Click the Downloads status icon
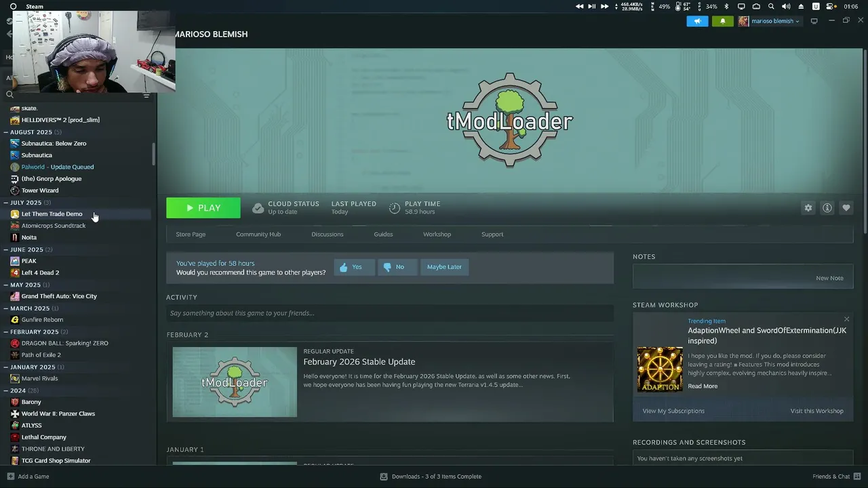This screenshot has height=488, width=868. [384, 476]
